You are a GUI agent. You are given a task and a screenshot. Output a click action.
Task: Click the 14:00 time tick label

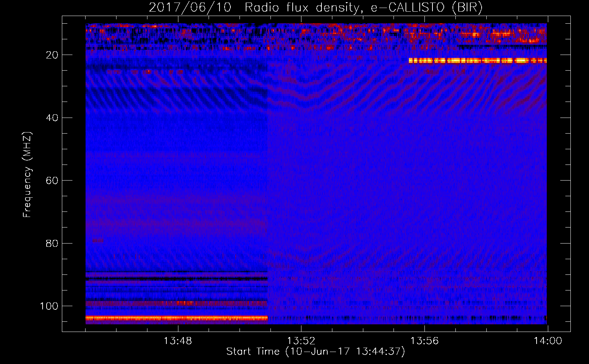point(548,341)
